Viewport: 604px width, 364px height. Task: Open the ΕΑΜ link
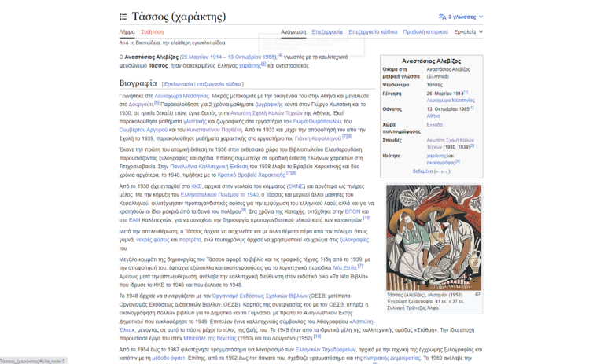(134, 220)
